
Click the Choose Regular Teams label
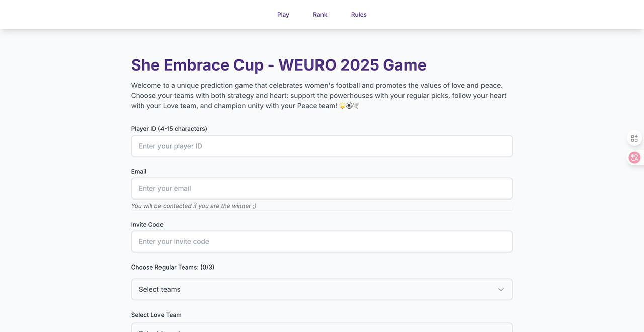(x=173, y=268)
